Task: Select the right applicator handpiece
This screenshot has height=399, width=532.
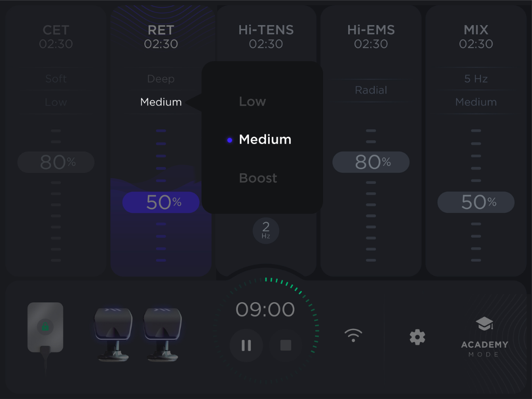Action: point(163,334)
